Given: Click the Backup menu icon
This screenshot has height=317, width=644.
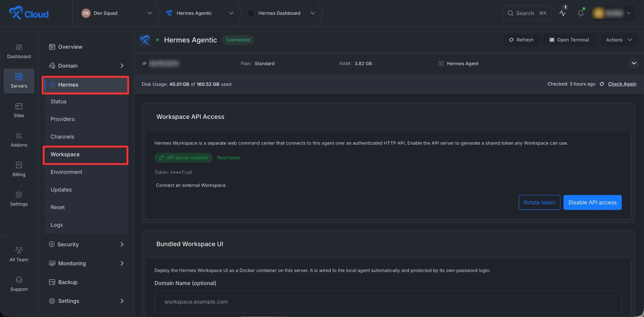Looking at the screenshot, I should click(52, 282).
